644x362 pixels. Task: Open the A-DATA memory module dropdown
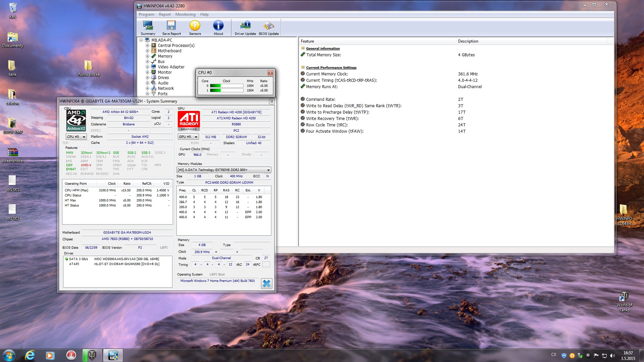224,170
